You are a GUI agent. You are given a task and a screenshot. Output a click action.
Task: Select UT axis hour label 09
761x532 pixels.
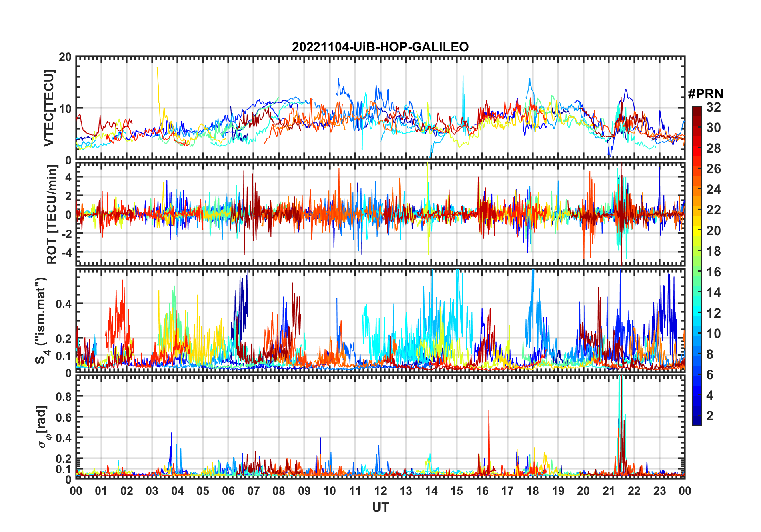304,491
